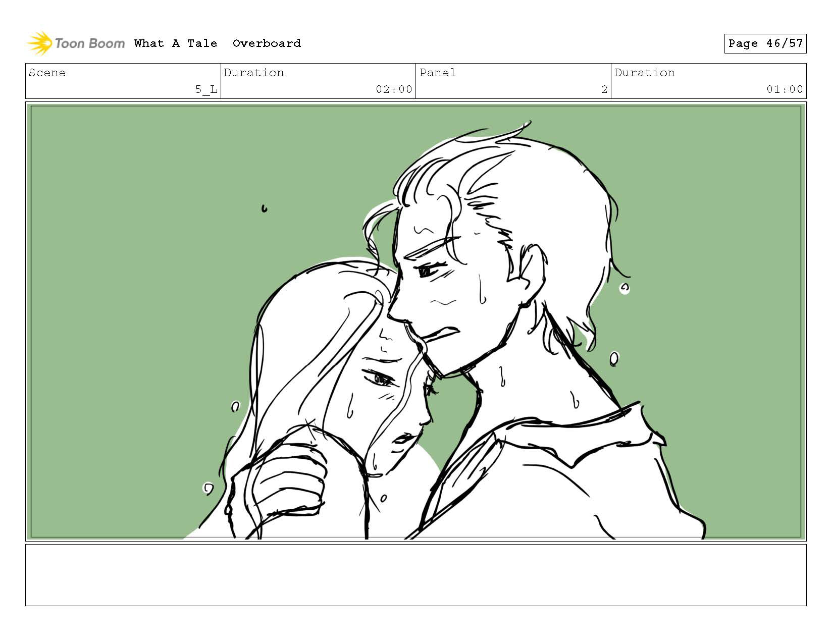832x644 pixels.
Task: Click the 'Panel' header label
Action: pyautogui.click(x=437, y=73)
